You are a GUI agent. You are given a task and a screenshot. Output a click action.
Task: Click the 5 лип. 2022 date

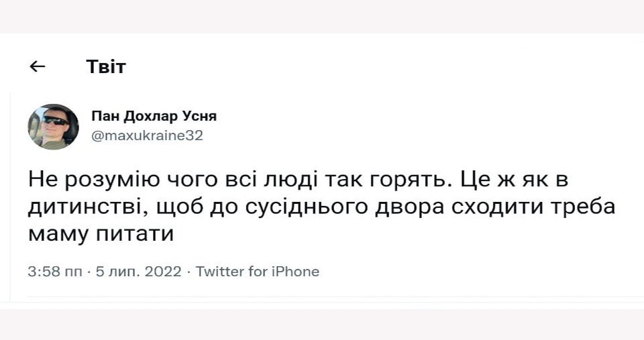click(138, 272)
